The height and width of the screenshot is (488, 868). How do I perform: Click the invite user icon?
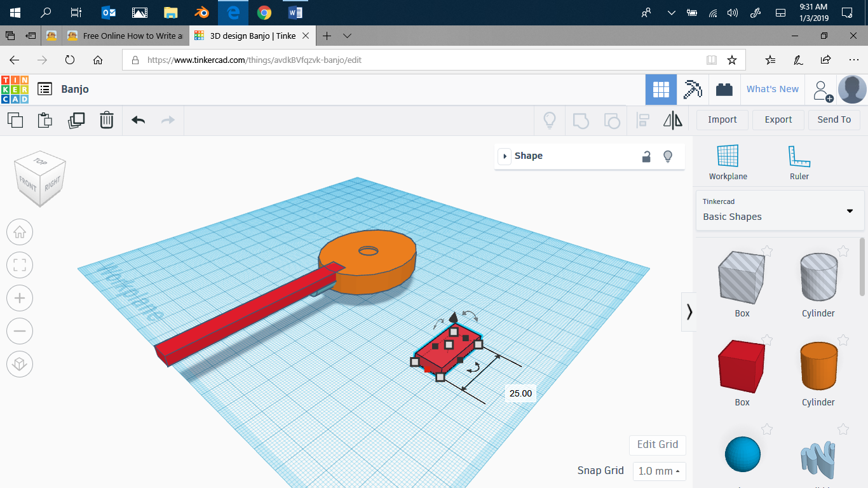823,90
